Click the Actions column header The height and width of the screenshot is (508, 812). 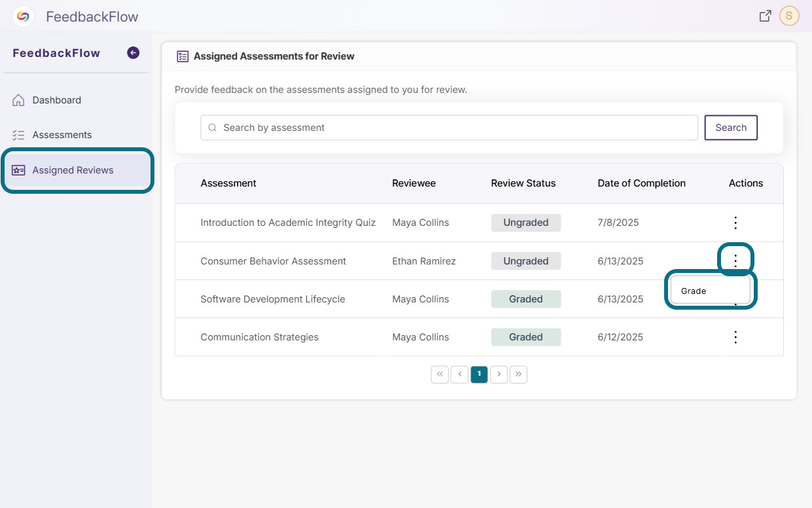746,183
